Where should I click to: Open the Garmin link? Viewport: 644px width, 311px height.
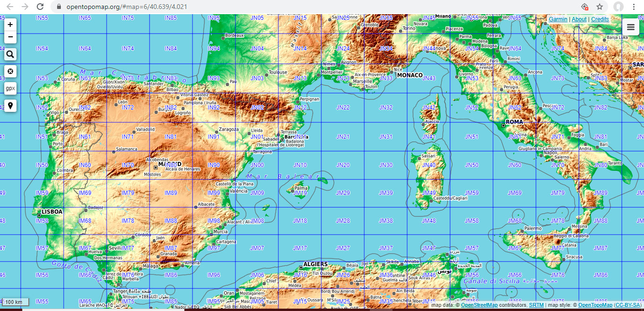coord(558,19)
